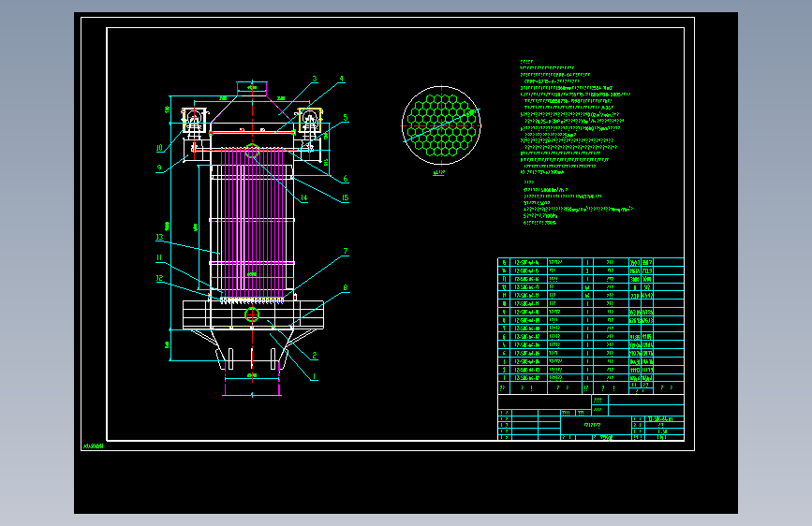
Task: Select callout number 12 label
Action: [159, 278]
